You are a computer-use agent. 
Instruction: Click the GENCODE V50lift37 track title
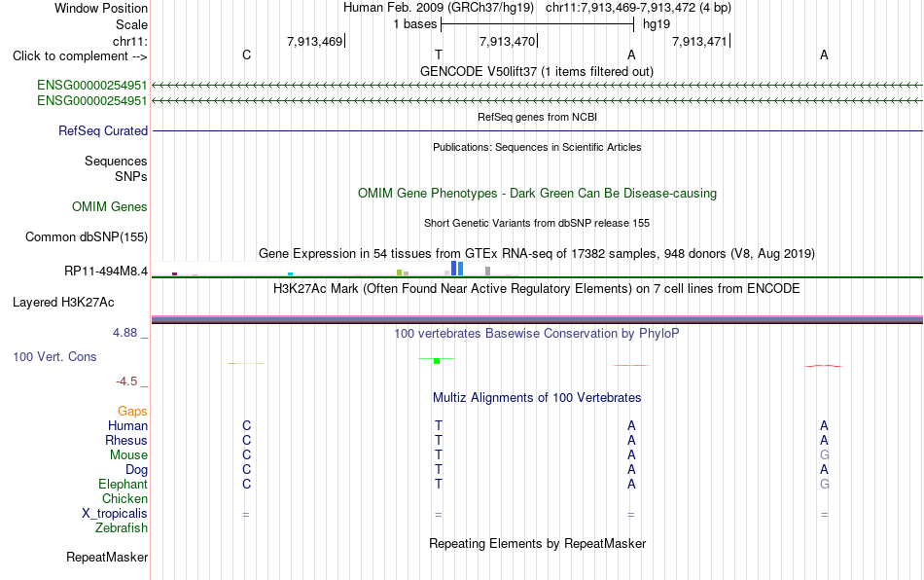click(536, 71)
